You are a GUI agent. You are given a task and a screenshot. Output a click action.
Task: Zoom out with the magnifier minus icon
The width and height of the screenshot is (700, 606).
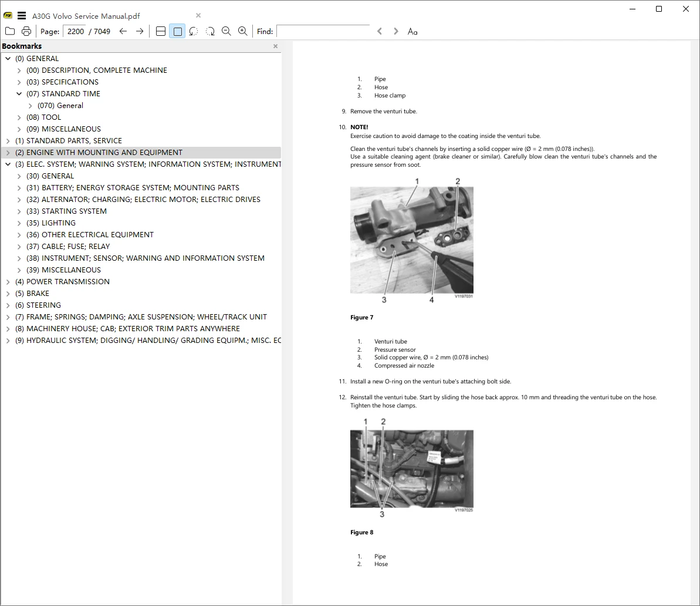coord(226,31)
